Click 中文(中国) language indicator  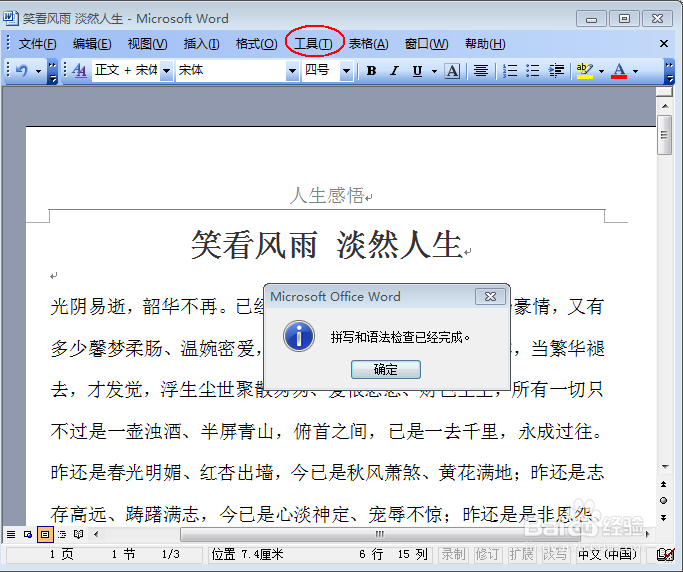(x=607, y=554)
